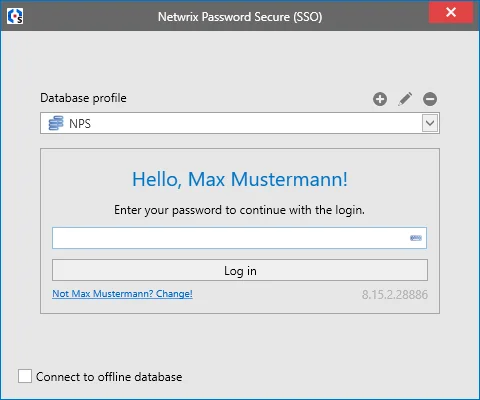Click the window title "Netwrix Password Secure (SSO)"
The image size is (480, 400).
tap(240, 17)
